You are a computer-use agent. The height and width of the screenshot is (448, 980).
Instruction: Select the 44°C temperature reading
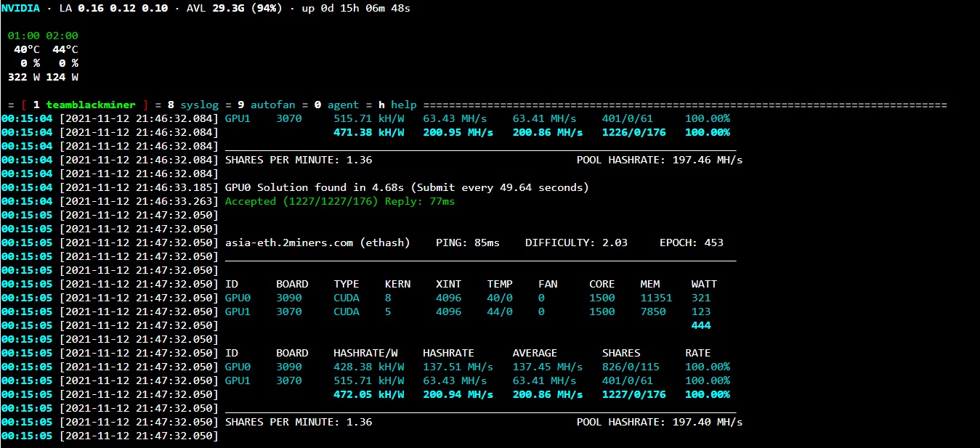(65, 49)
